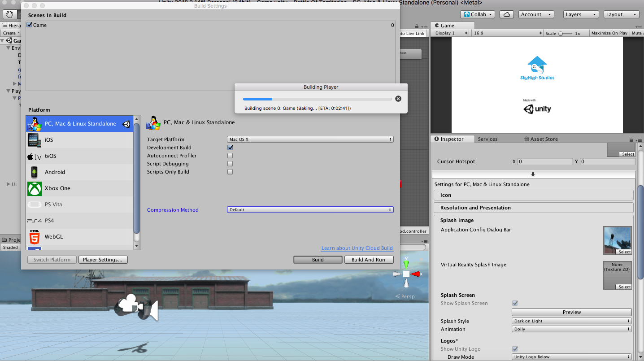
Task: Select the Android platform icon
Action: pyautogui.click(x=35, y=172)
